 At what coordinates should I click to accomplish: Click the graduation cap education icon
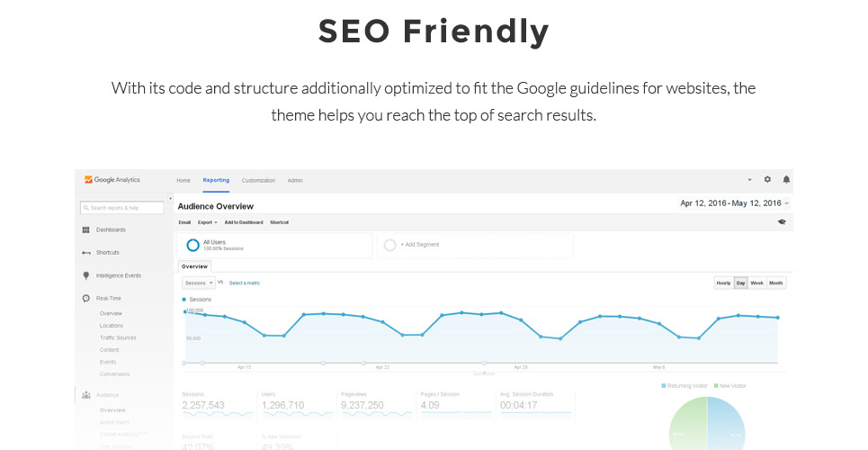[x=782, y=221]
